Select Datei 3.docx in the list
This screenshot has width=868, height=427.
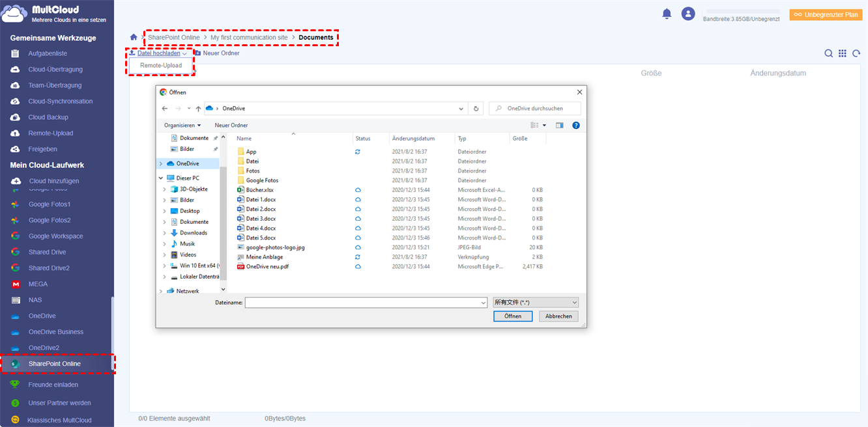point(261,219)
